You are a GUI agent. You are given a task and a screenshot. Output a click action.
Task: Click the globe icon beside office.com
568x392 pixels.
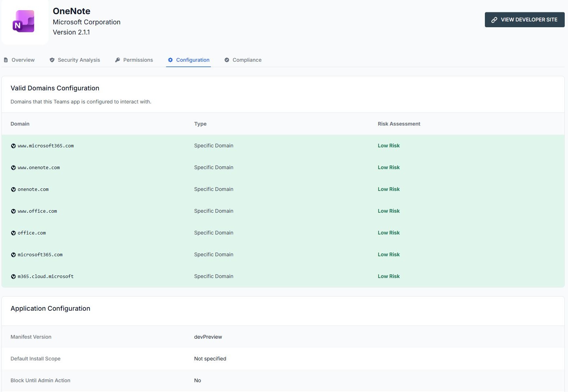13,233
